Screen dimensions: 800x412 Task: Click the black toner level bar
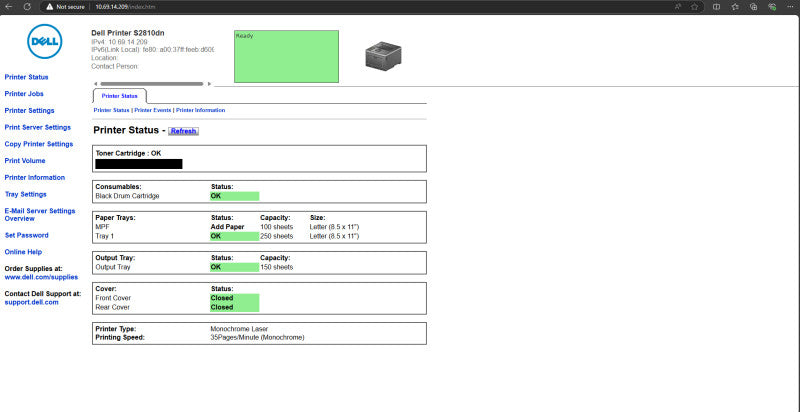[x=139, y=164]
